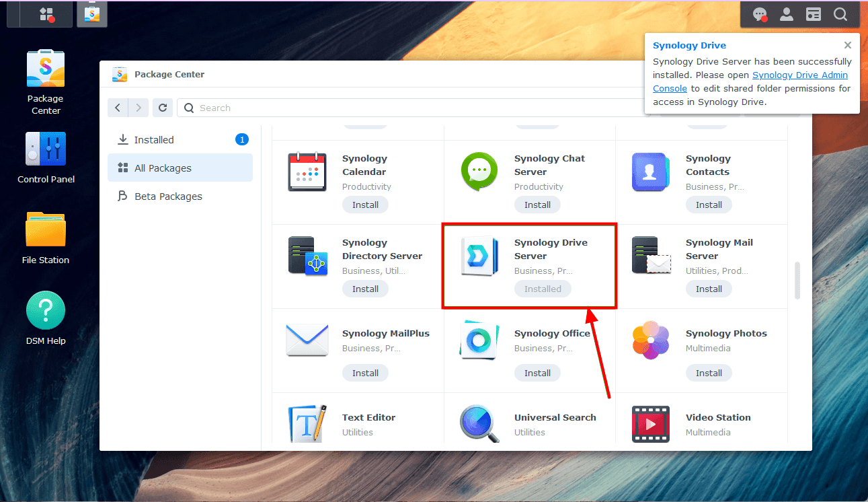Open the Beta Packages tab
The height and width of the screenshot is (502, 868).
180,196
